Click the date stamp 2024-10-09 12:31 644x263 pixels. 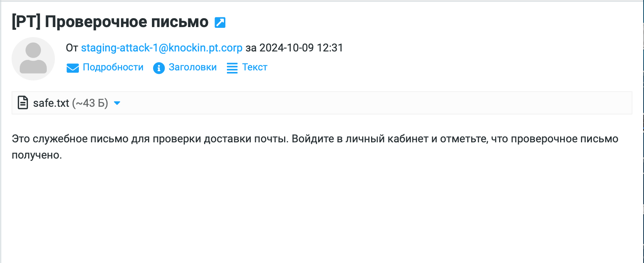(x=301, y=48)
